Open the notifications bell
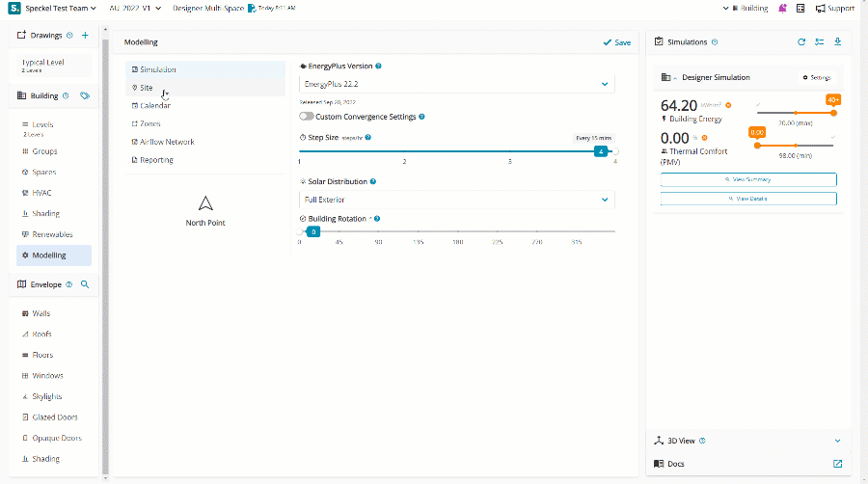This screenshot has height=484, width=868. pyautogui.click(x=783, y=9)
